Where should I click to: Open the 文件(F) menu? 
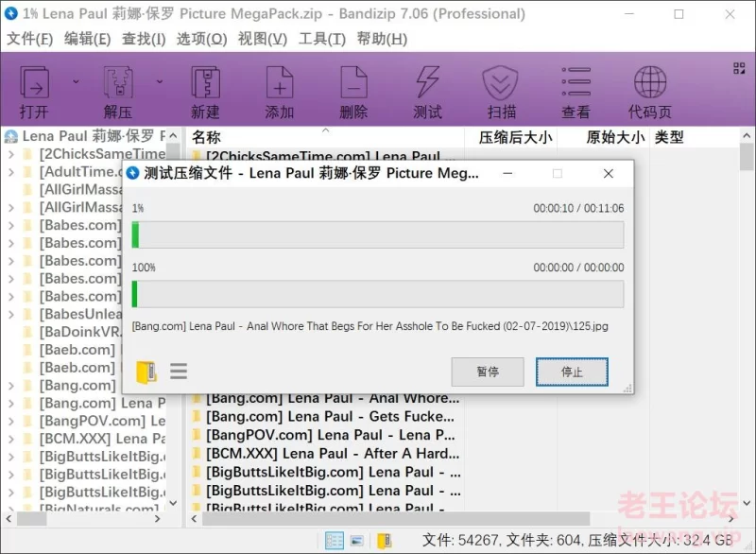click(x=29, y=39)
